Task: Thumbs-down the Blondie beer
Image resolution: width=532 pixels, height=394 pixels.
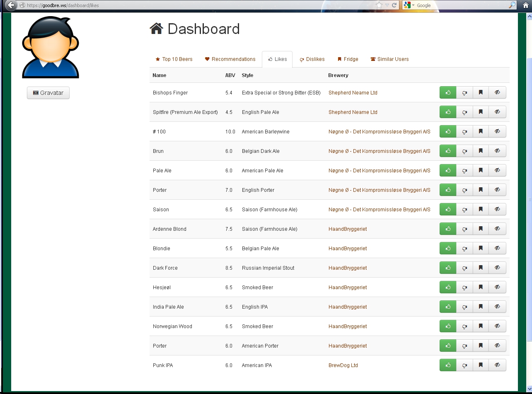Action: coord(464,249)
